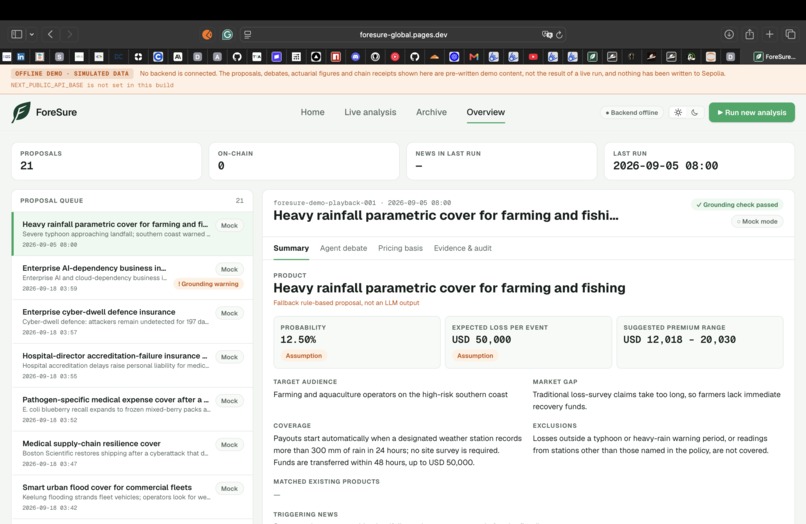Go back with the back arrow
The width and height of the screenshot is (806, 524).
pyautogui.click(x=50, y=34)
